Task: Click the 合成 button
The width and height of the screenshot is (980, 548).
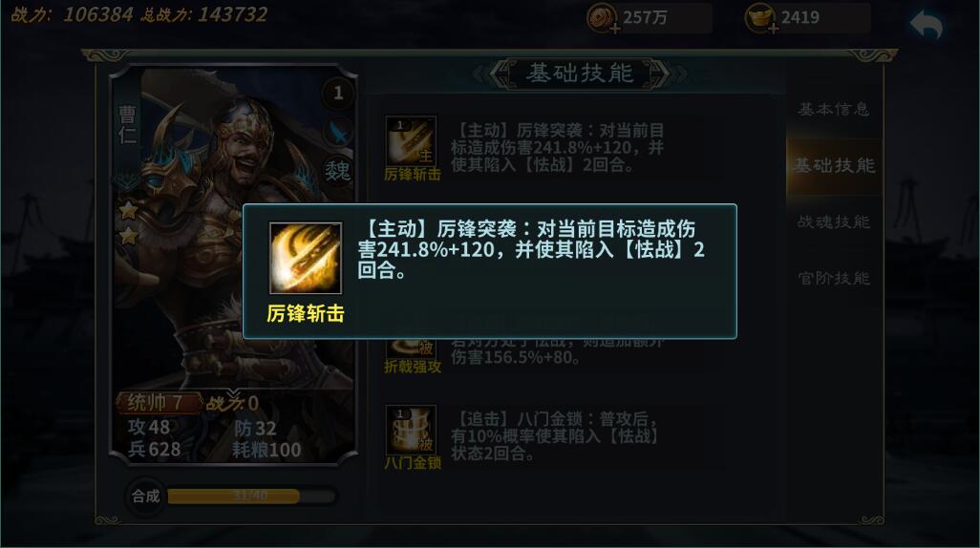Action: 145,496
